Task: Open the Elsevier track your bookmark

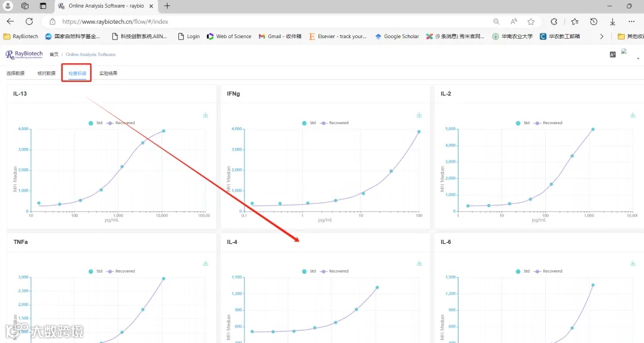Action: click(x=338, y=36)
